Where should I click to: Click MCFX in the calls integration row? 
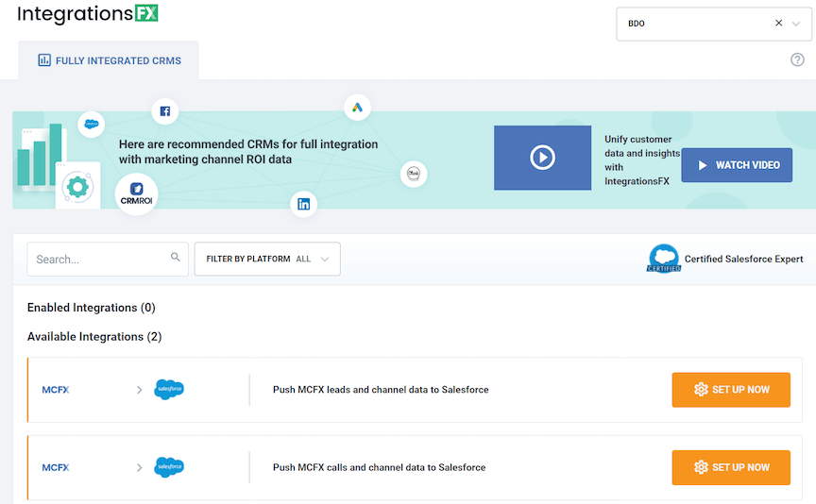pos(56,467)
